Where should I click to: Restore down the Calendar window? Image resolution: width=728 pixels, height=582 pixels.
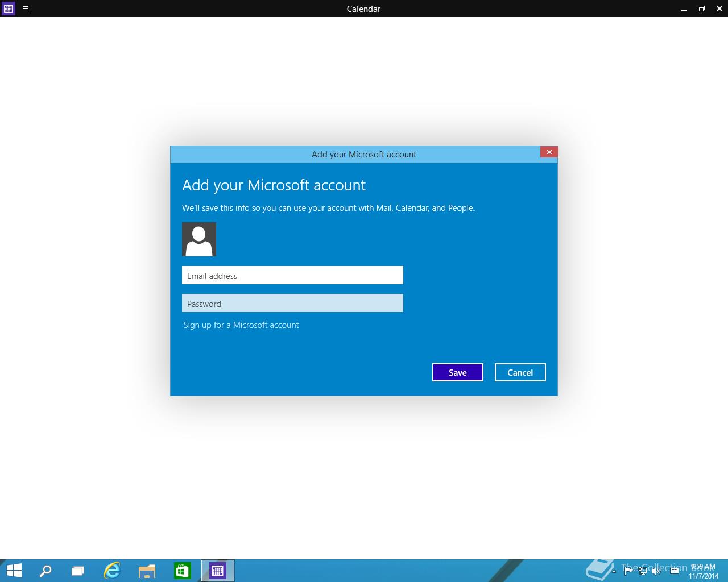tap(702, 9)
